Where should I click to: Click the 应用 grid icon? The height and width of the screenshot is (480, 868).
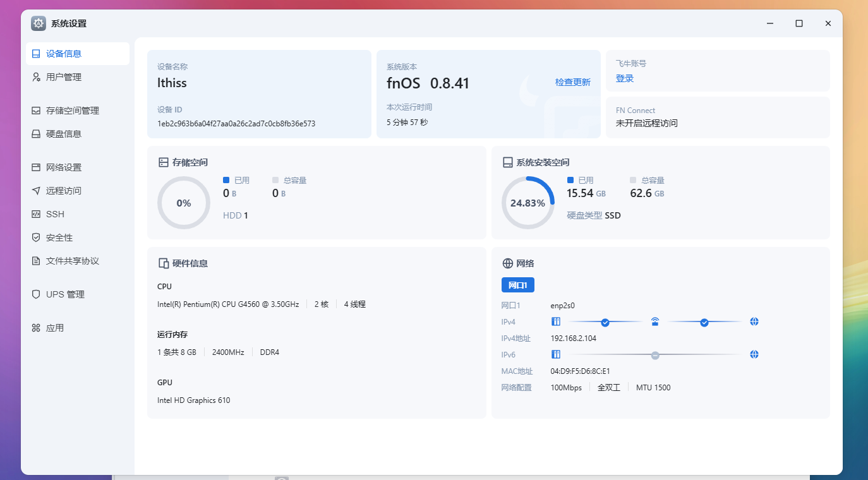tap(36, 328)
